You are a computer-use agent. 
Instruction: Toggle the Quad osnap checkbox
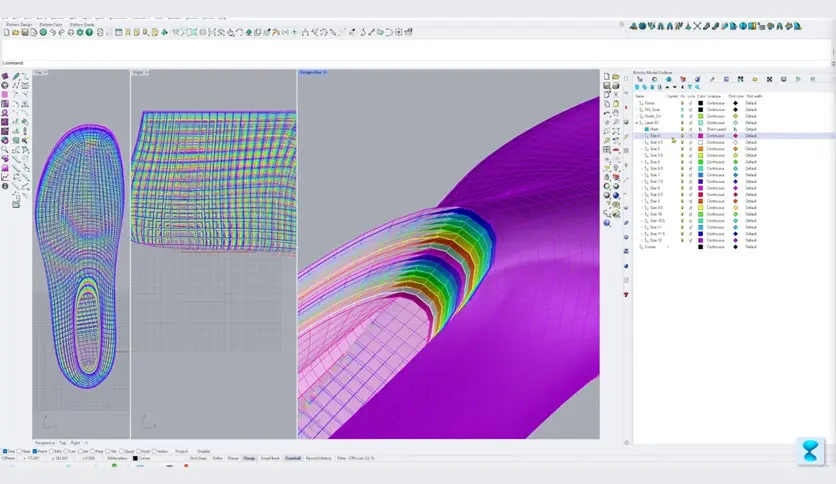coord(122,451)
